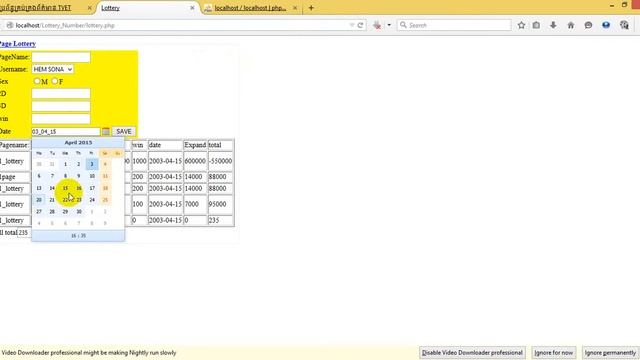Viewport: 640px width, 360px height.
Task: Select April 30 in the calendar
Action: click(x=79, y=211)
